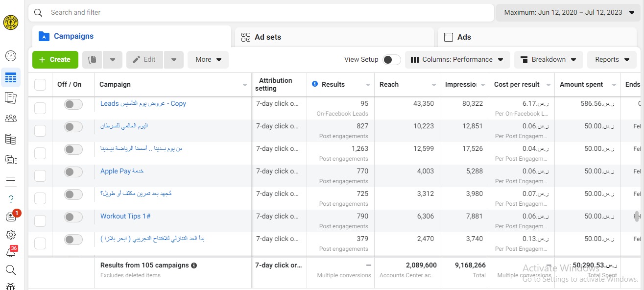Select the 1,263 results value
The height and width of the screenshot is (290, 644).
tap(360, 149)
